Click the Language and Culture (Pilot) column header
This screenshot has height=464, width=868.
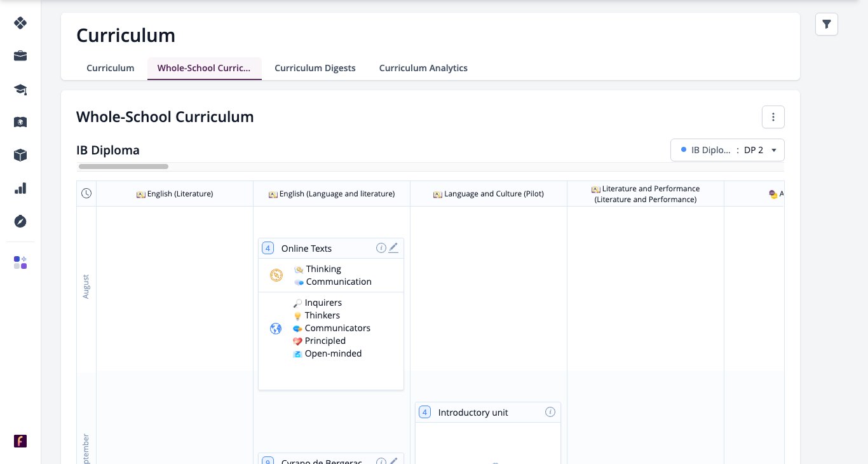489,194
